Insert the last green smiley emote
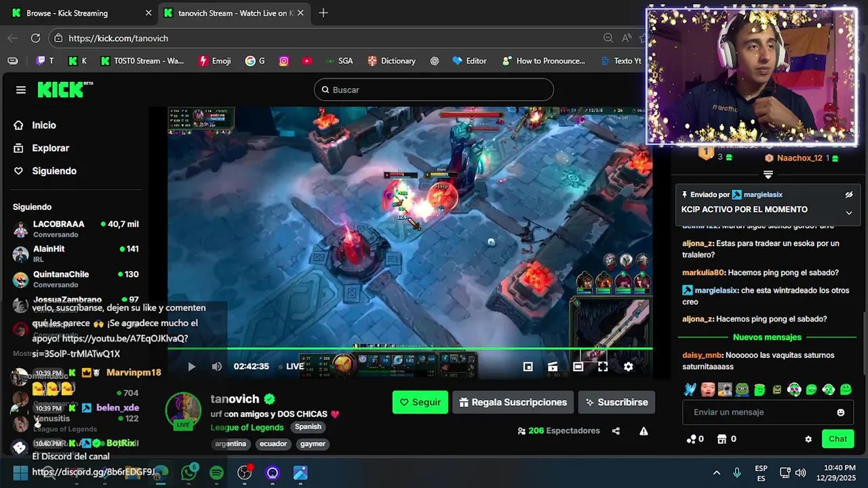The image size is (868, 488). [x=846, y=390]
